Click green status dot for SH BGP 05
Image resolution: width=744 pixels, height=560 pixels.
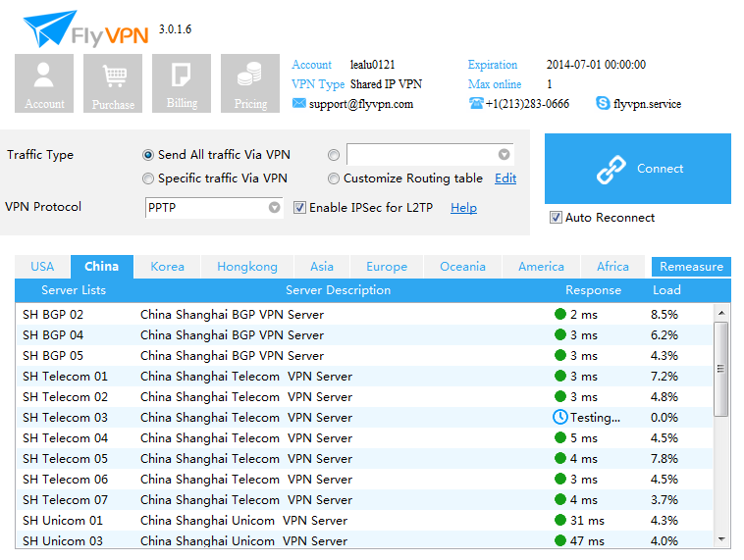[560, 355]
